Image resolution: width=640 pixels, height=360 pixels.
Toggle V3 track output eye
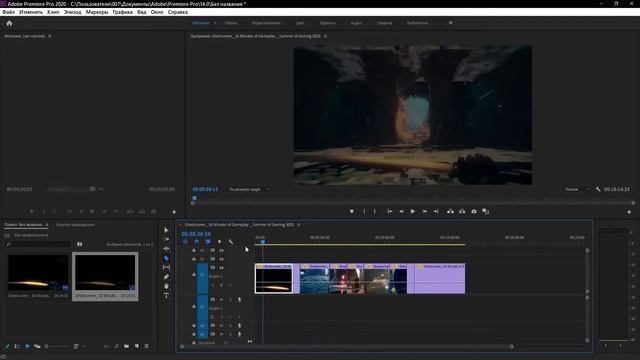pyautogui.click(x=222, y=250)
